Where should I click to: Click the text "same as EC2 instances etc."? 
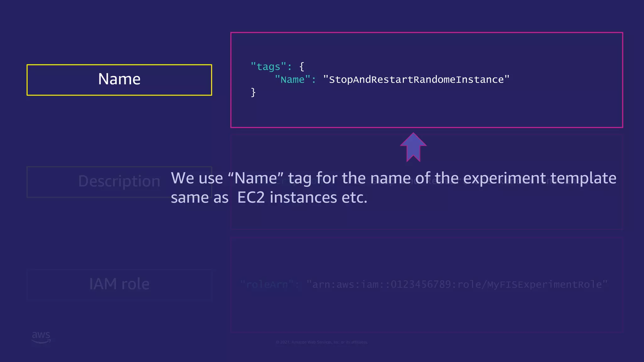point(269,198)
